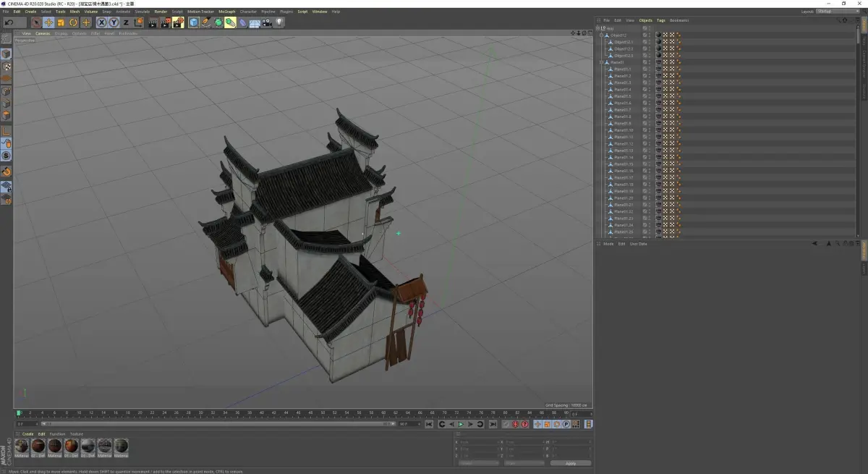This screenshot has height=474, width=868.
Task: Open viewport Cameras menu
Action: (x=43, y=33)
